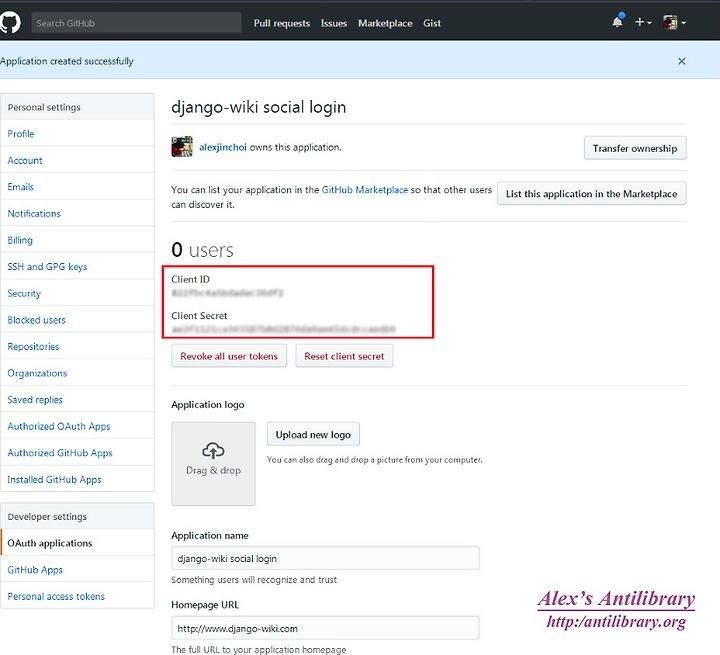Open the GitHub home logo
The height and width of the screenshot is (655, 720).
point(10,23)
